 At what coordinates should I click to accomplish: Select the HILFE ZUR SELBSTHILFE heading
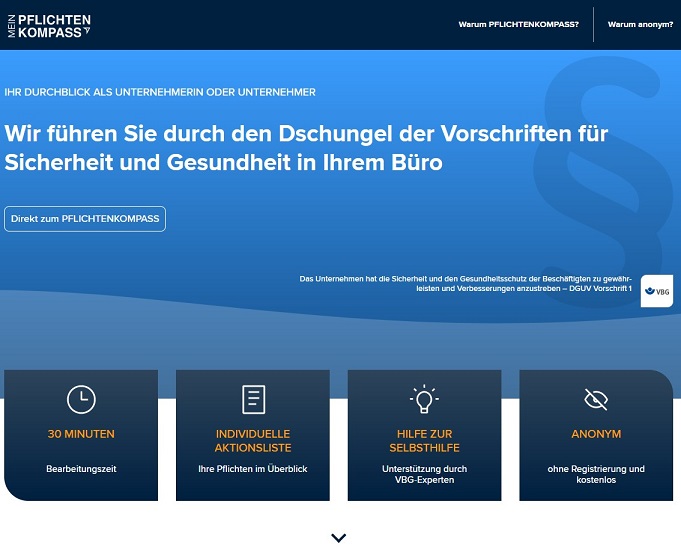click(x=424, y=441)
